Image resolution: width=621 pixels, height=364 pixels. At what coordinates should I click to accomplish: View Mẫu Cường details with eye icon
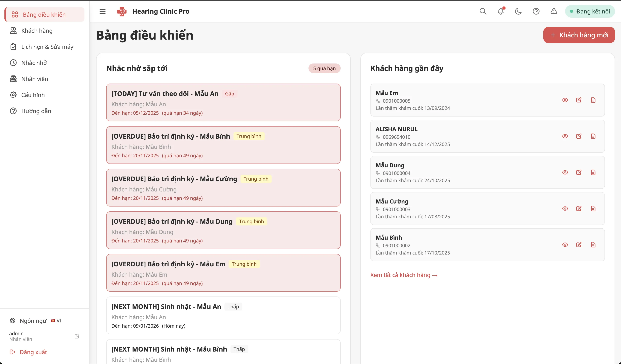[565, 208]
